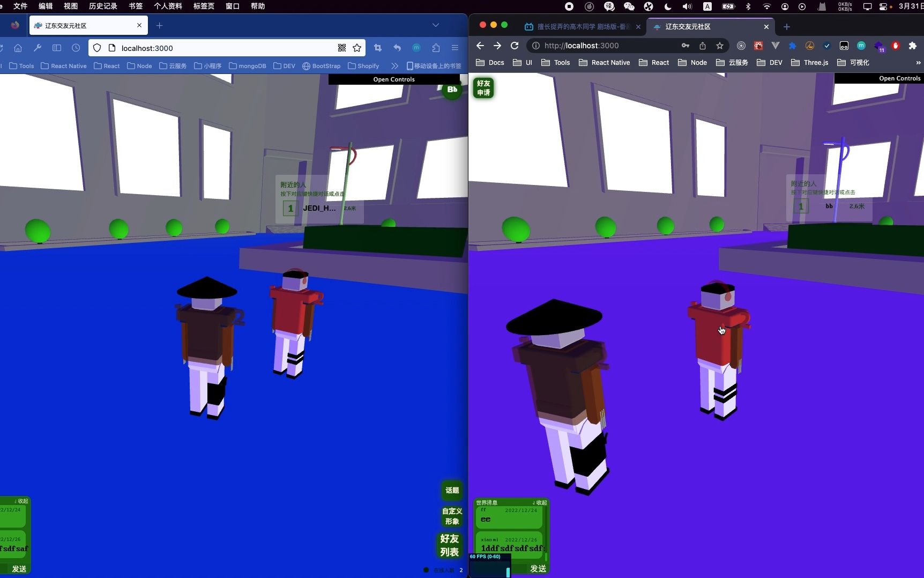Open mongoDB bookmark folder in left browser
The height and width of the screenshot is (578, 924).
point(248,66)
